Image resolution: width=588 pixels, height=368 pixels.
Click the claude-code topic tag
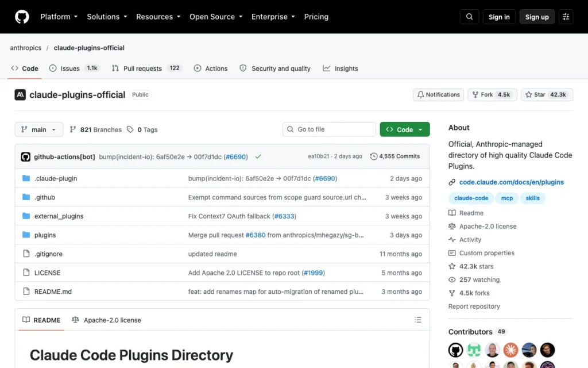click(x=471, y=198)
